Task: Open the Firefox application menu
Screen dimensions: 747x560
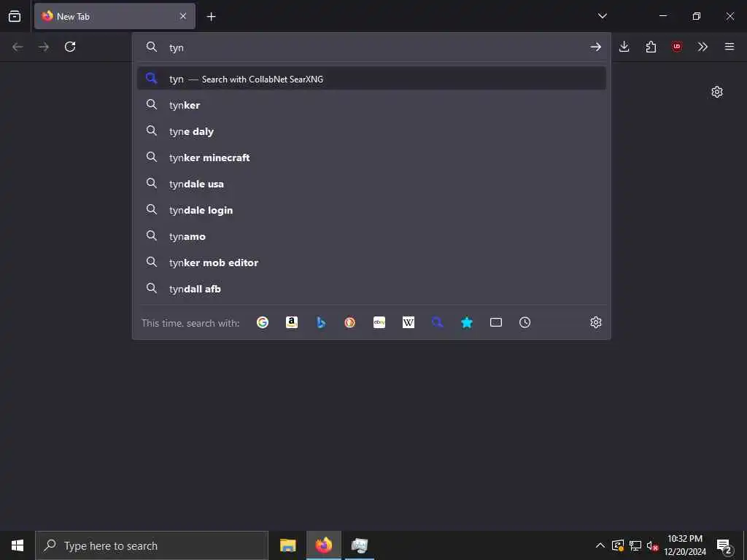Action: [729, 47]
